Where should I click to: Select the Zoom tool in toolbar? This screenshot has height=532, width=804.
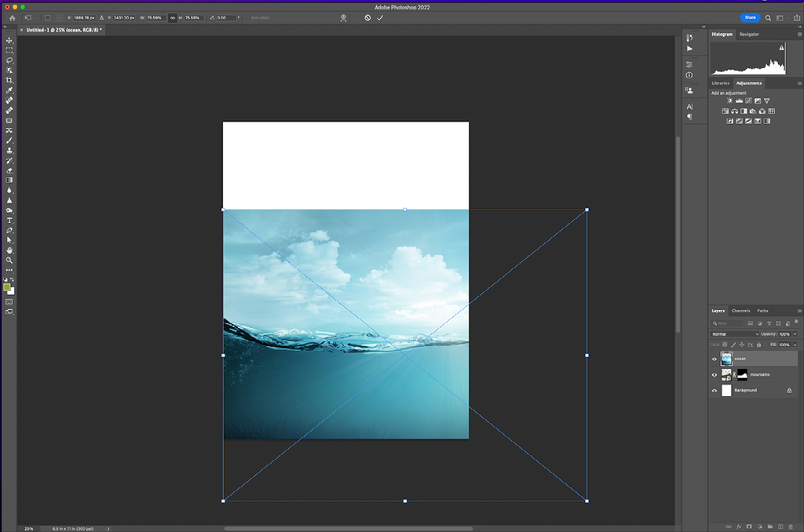(x=9, y=260)
